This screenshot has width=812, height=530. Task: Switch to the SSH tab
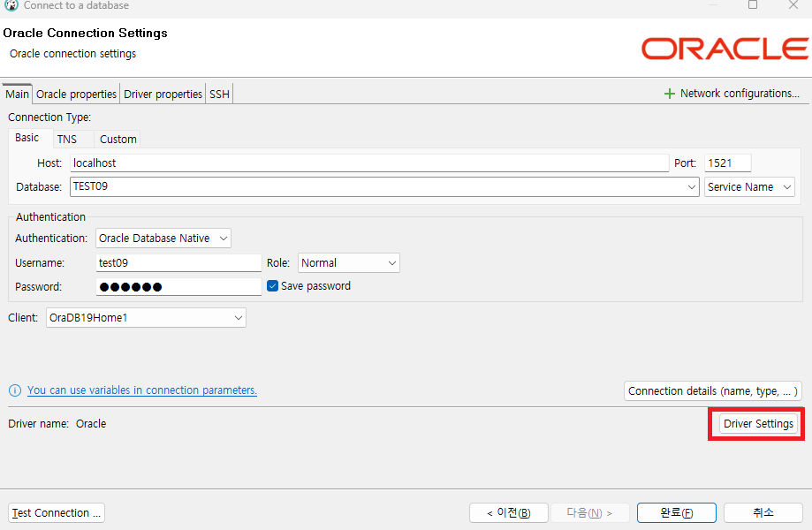click(x=219, y=95)
